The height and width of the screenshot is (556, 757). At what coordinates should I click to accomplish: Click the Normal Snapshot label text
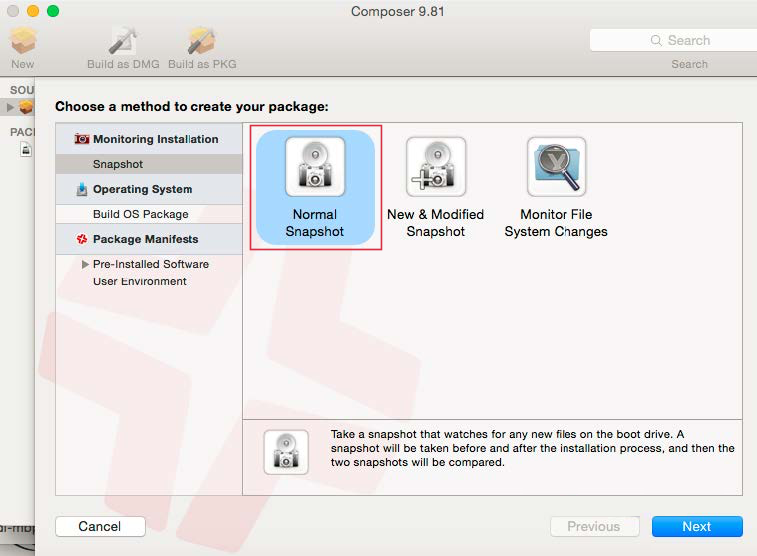click(315, 223)
